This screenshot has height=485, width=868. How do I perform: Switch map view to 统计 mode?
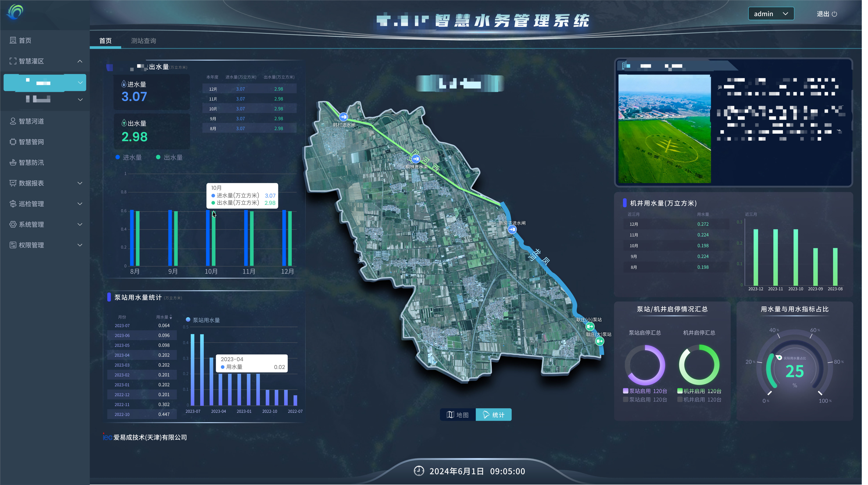point(493,415)
